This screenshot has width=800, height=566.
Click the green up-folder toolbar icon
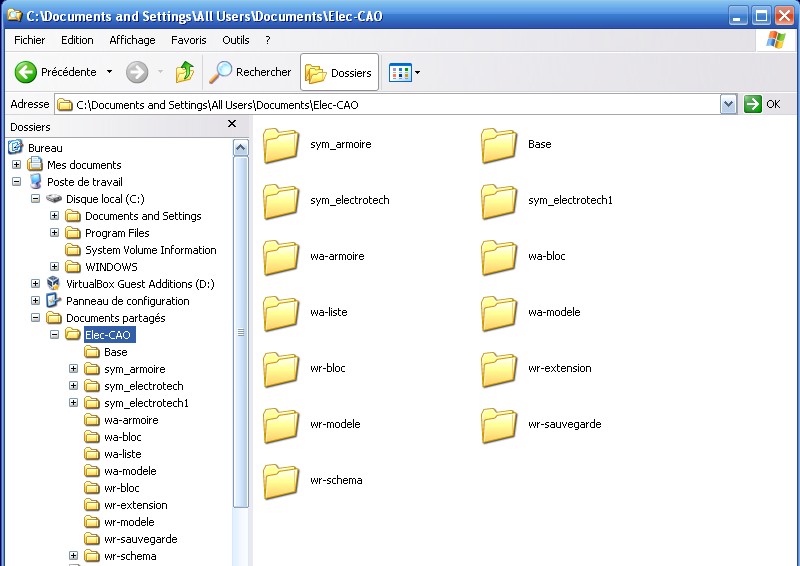(x=185, y=72)
